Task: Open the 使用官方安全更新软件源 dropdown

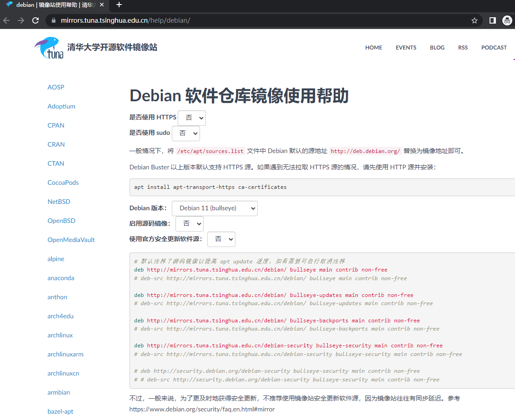Action: pos(221,239)
